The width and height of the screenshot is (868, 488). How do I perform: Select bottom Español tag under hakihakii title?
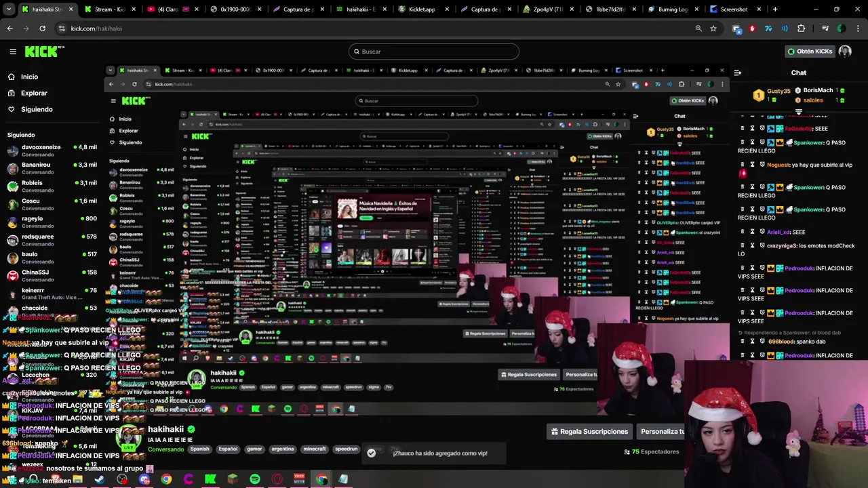click(x=228, y=449)
